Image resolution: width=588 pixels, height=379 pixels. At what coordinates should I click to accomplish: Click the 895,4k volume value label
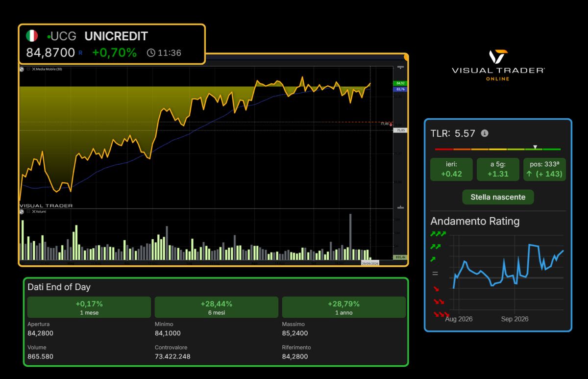400,257
